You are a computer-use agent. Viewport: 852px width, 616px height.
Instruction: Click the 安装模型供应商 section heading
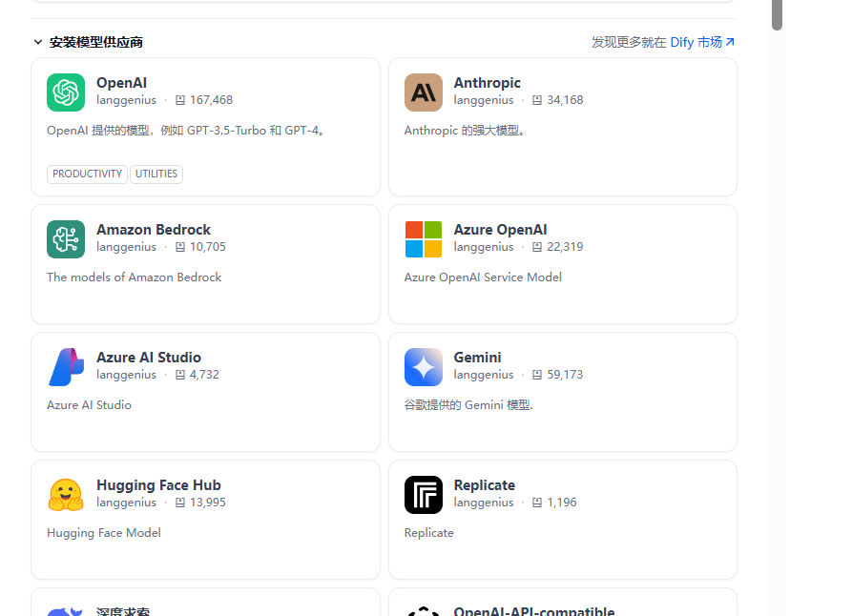pos(96,42)
